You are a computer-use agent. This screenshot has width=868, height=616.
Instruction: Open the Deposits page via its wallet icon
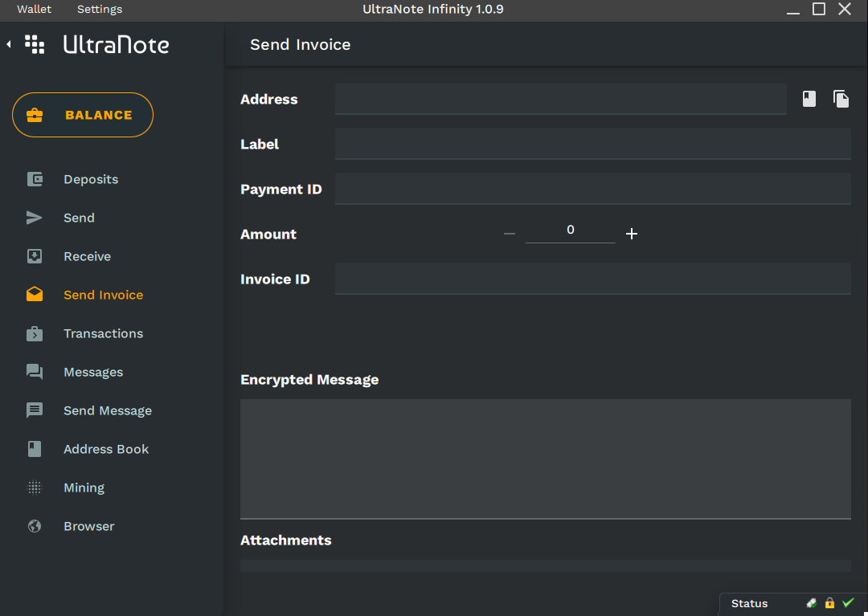[35, 179]
